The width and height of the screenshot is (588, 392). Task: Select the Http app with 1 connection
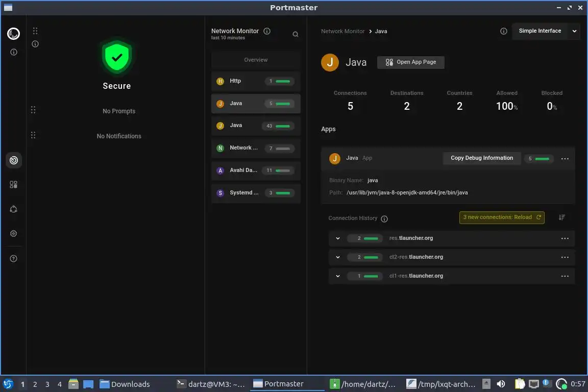(256, 81)
